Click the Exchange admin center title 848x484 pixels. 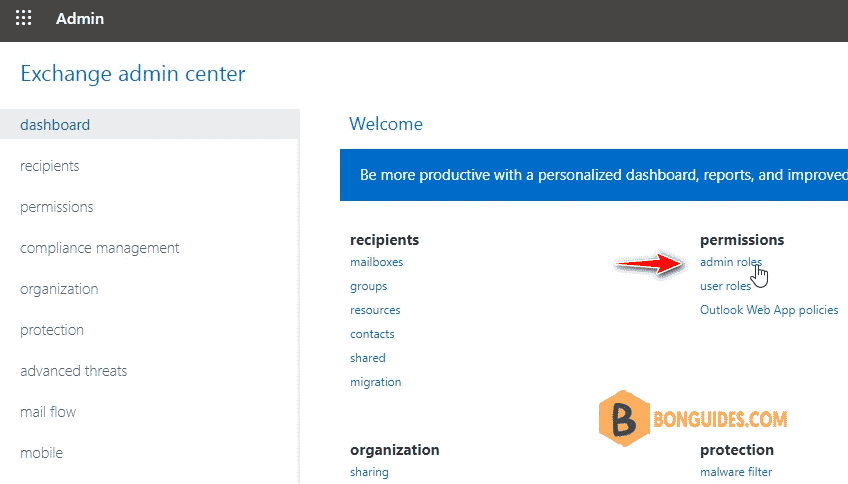pos(132,74)
